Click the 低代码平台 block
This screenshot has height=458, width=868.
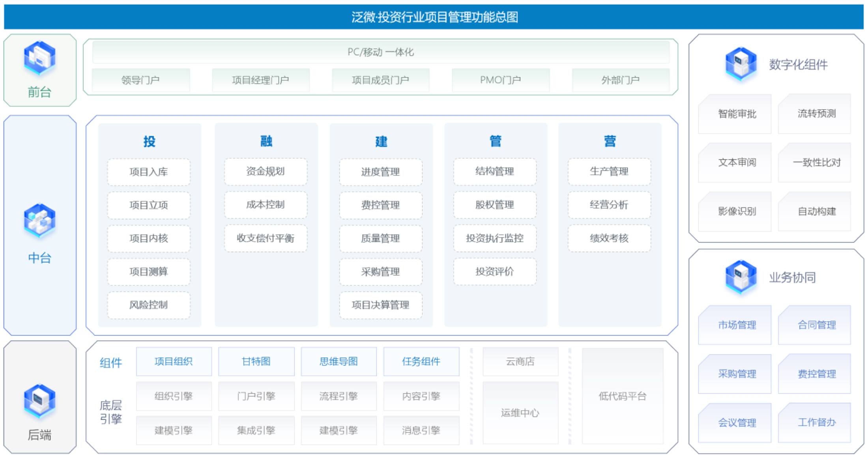[x=622, y=396]
